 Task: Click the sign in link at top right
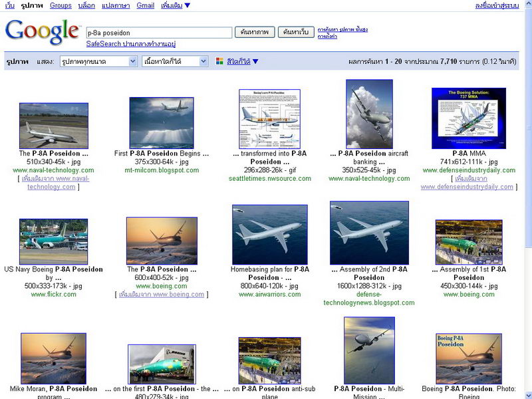pyautogui.click(x=497, y=5)
